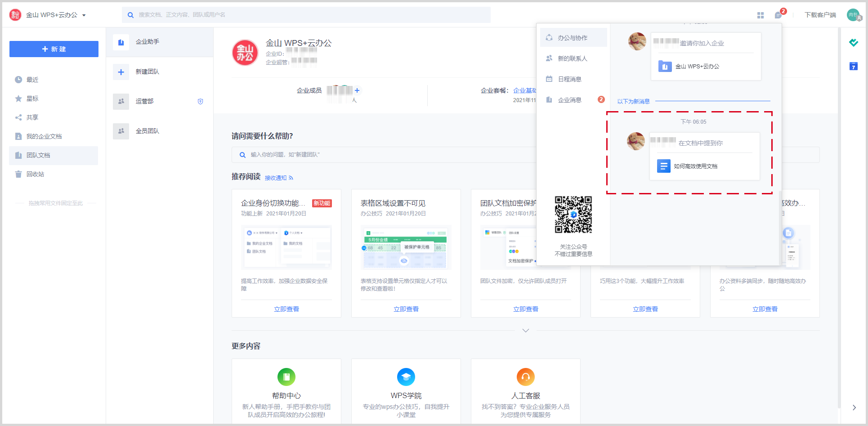
Task: Open 回收站 in the sidebar
Action: point(54,174)
